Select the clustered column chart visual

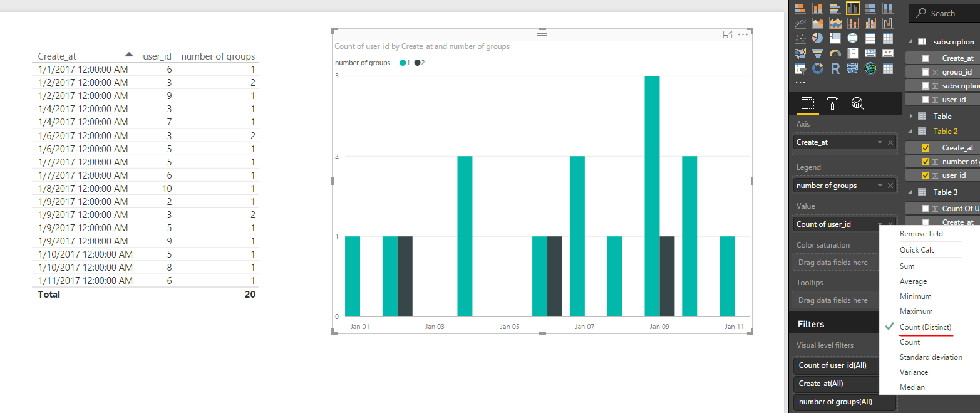[x=852, y=8]
